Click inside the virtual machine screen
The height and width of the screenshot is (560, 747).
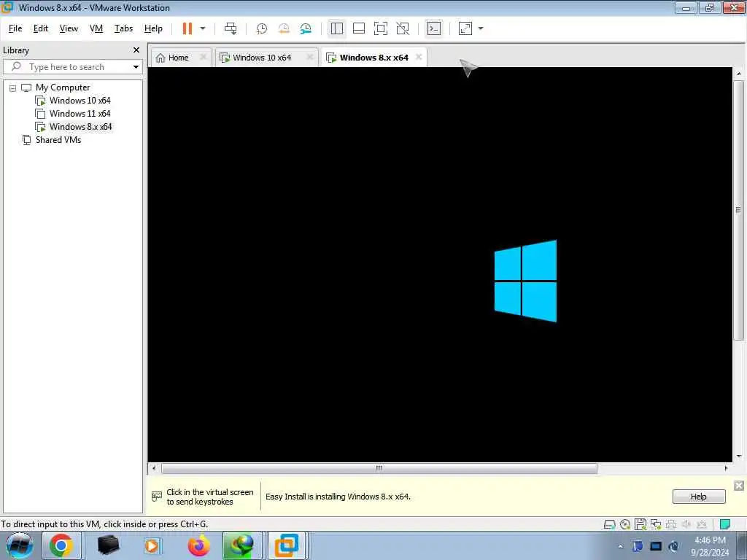click(440, 264)
